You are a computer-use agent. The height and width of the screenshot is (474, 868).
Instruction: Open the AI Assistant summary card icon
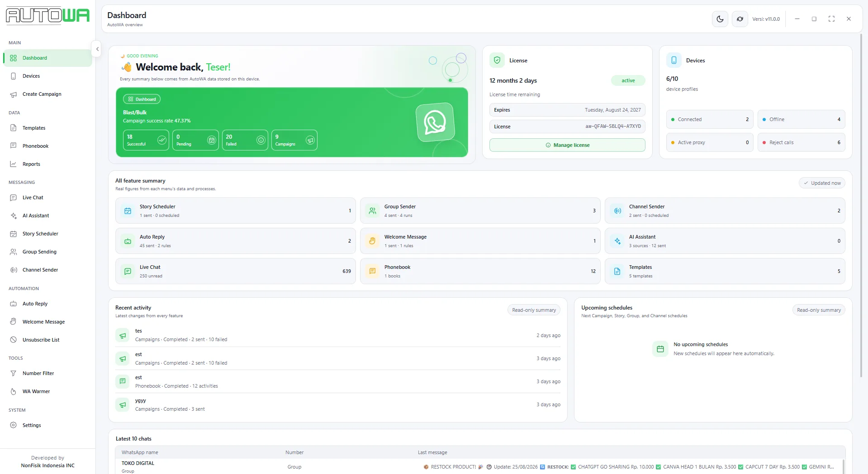[617, 241]
